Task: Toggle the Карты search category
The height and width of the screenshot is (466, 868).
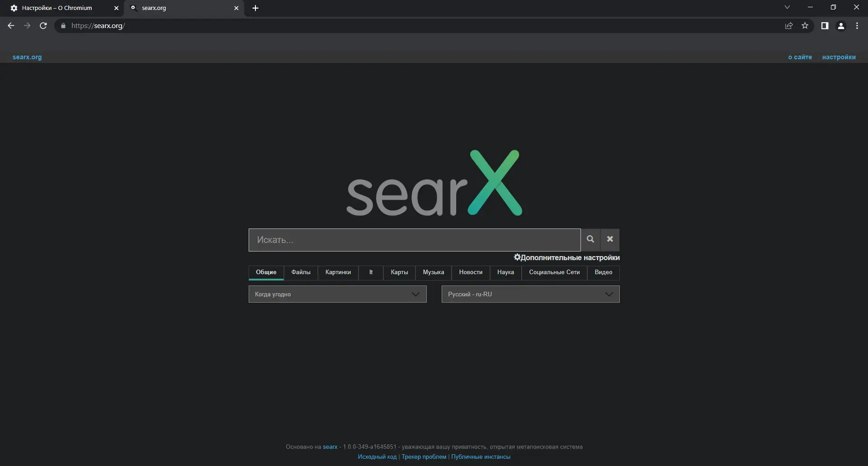Action: [400, 272]
